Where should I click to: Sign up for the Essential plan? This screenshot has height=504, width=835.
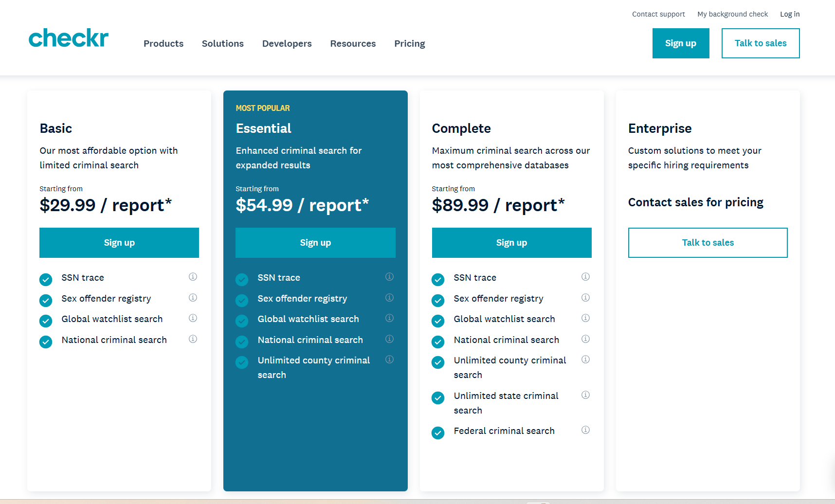coord(315,243)
